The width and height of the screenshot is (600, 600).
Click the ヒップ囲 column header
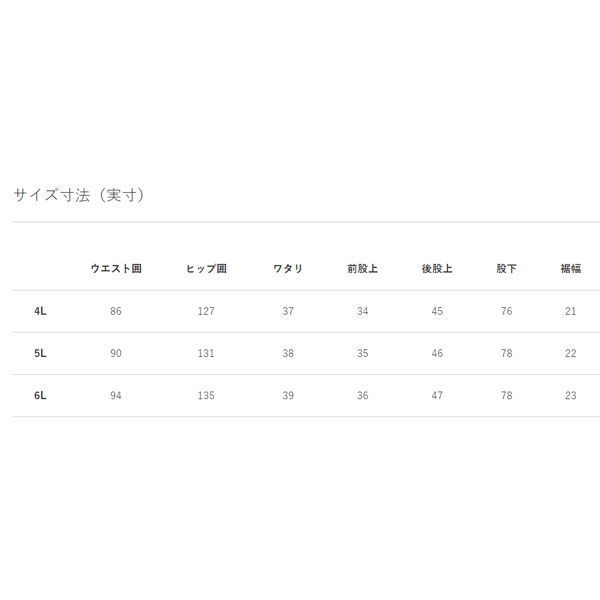point(206,269)
